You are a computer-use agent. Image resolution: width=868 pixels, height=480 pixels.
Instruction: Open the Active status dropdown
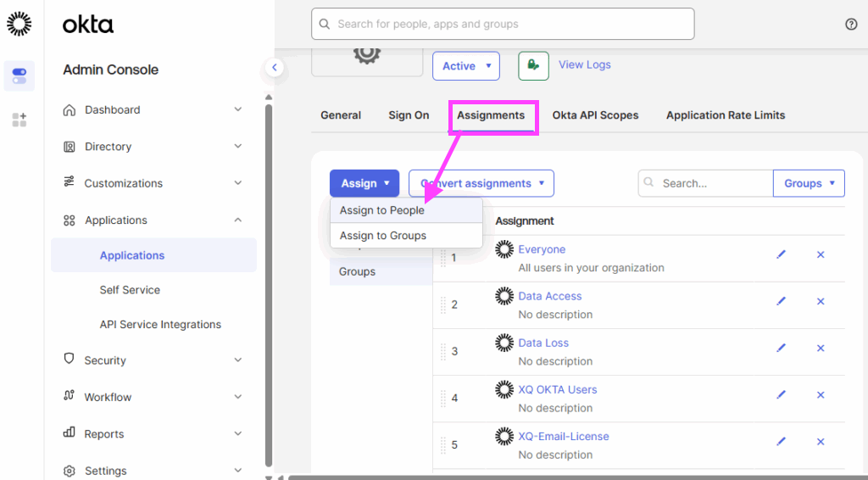pyautogui.click(x=465, y=66)
